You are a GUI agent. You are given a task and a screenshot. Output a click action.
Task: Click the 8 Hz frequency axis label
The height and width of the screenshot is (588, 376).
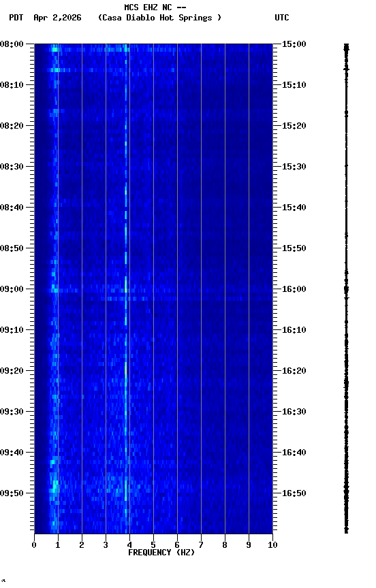[x=225, y=545]
